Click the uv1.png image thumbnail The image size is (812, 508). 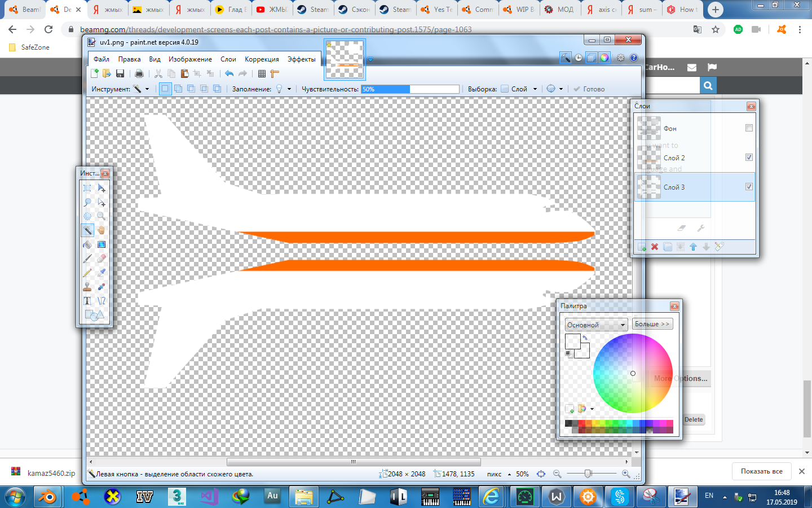coord(345,59)
